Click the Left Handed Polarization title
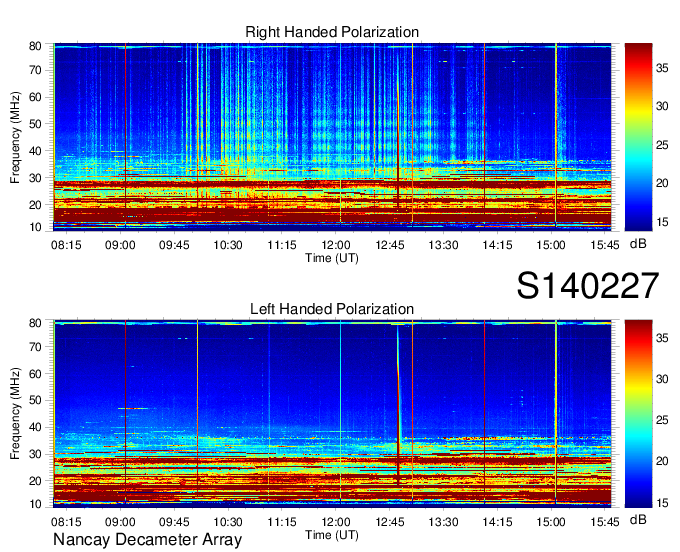 332,309
